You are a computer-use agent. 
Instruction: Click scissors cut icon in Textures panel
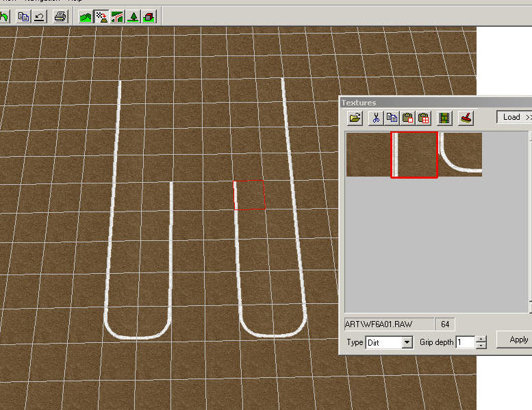pyautogui.click(x=375, y=118)
